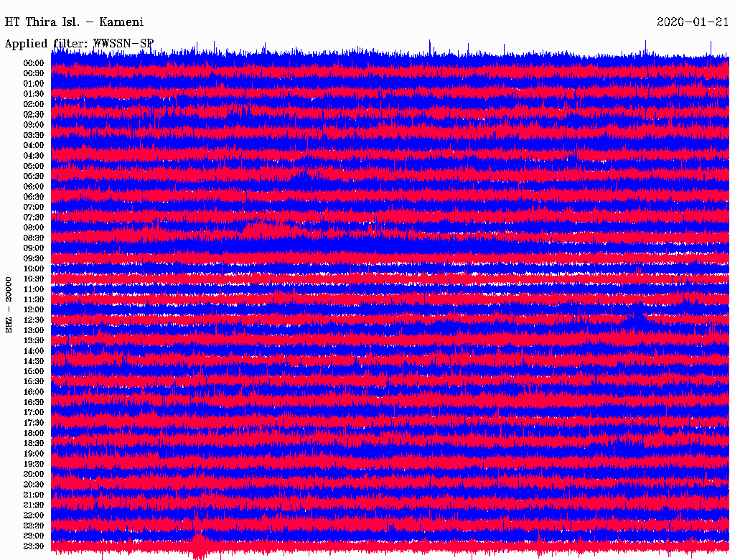Select the 16:30 time label
Image resolution: width=735 pixels, height=560 pixels.
tap(34, 402)
